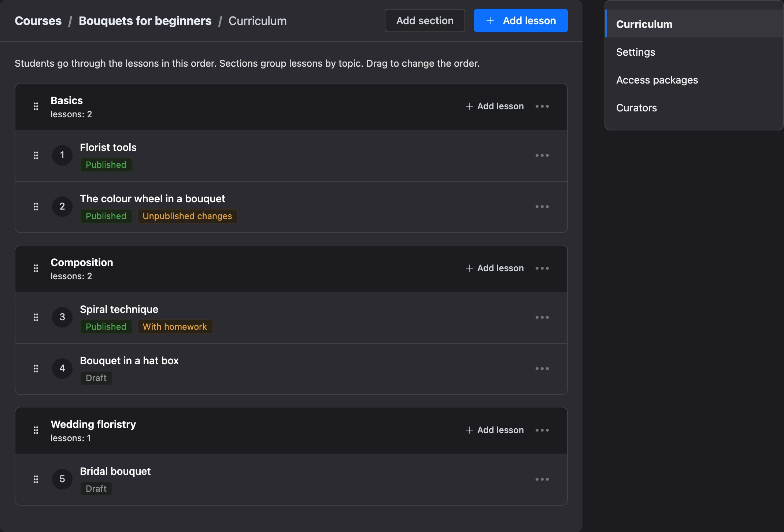Open the Bridal bouquet lesson title
Screen dimensions: 784x532
[x=115, y=471]
